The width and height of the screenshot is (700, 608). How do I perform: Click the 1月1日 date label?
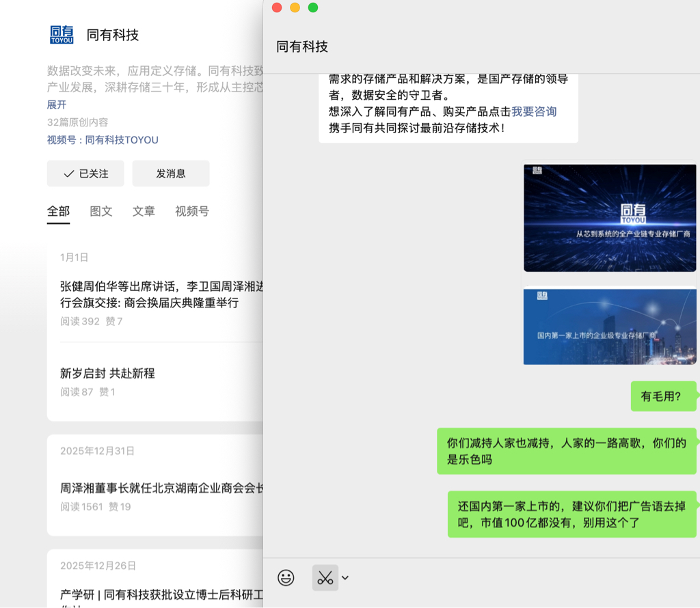pyautogui.click(x=74, y=258)
